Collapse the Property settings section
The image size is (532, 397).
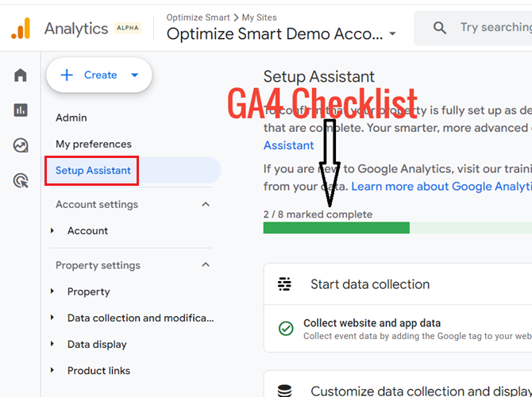pos(206,264)
